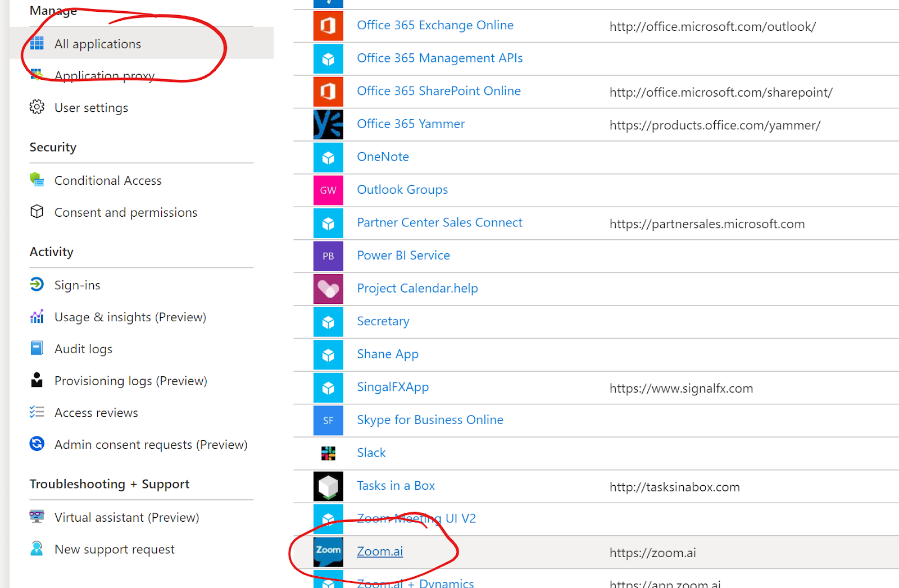The width and height of the screenshot is (899, 588).
Task: Click the Usage & insights chart icon
Action: pos(37,316)
